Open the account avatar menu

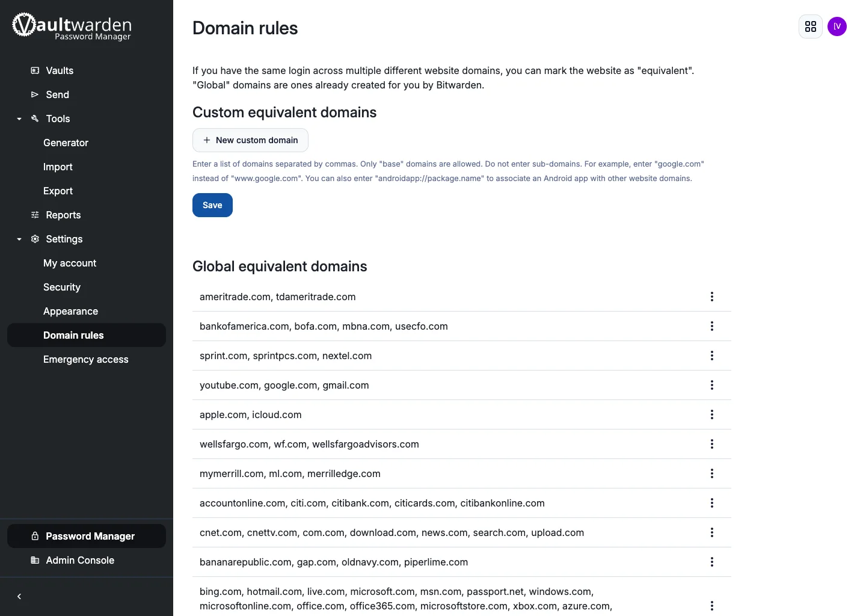837,26
